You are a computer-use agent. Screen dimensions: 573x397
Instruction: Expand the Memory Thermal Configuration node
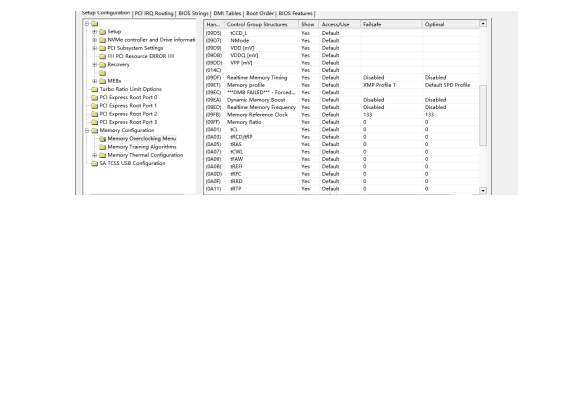click(95, 155)
